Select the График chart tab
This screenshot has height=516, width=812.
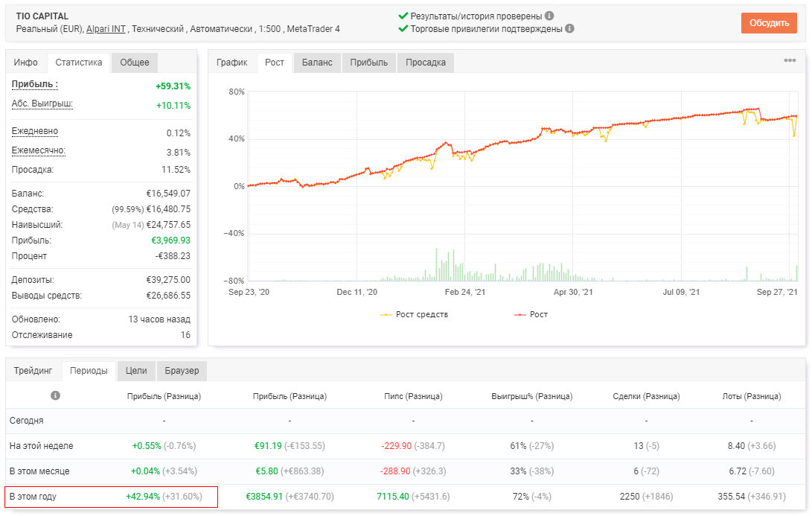[x=232, y=63]
